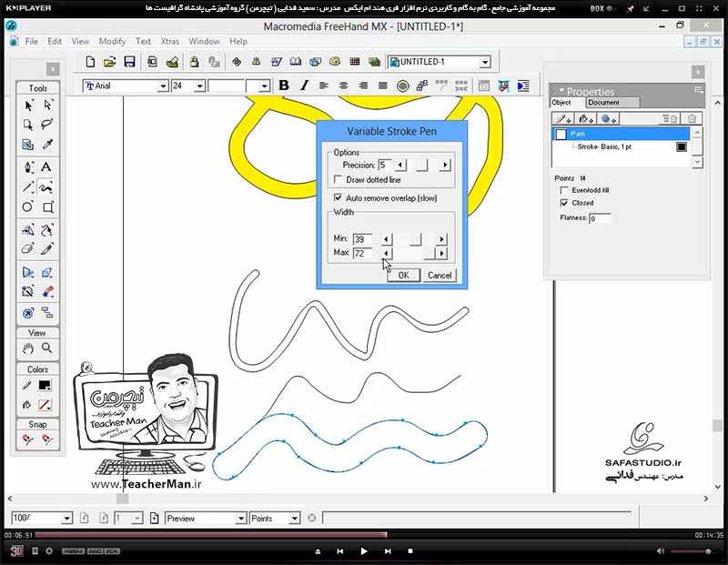Select the Ellipse tool
728x565 pixels.
[x=28, y=207]
